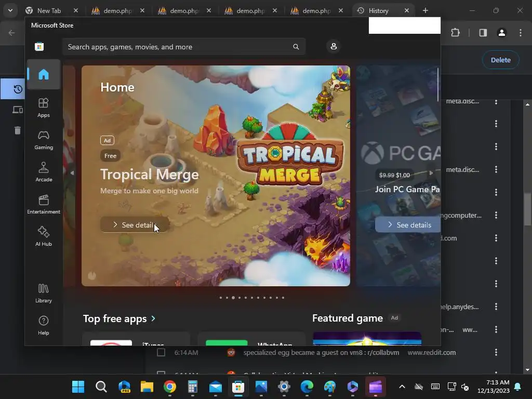Expand hidden system tray icons

402,387
